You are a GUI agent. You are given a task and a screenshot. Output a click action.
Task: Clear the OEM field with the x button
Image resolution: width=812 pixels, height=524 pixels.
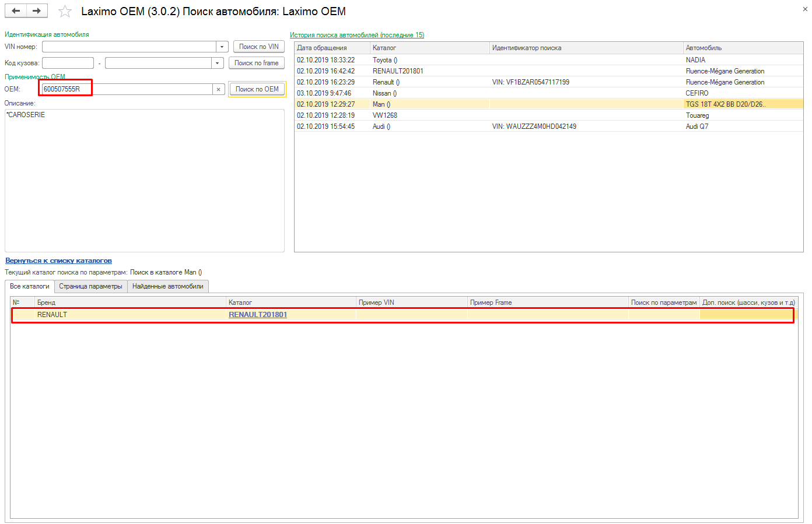219,89
